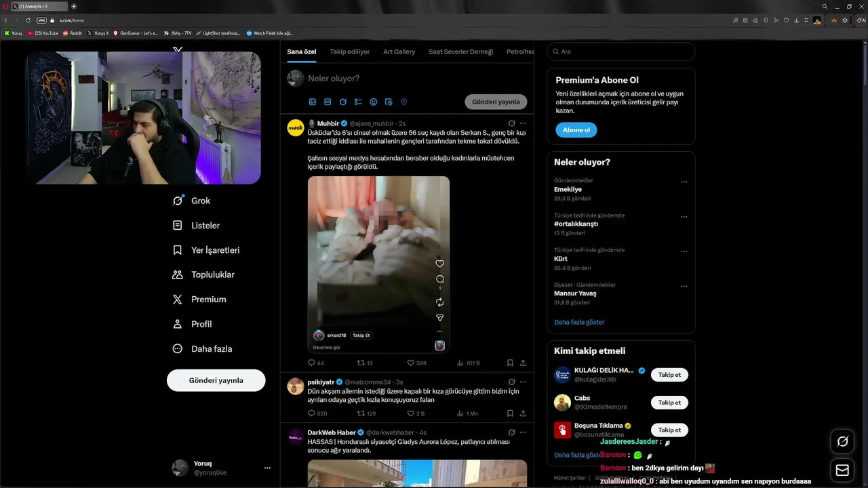
Task: Bookmark the Muhbir post
Action: (x=510, y=363)
